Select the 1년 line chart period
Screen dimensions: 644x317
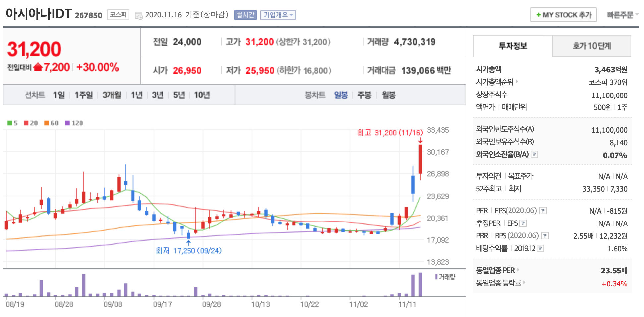click(136, 95)
